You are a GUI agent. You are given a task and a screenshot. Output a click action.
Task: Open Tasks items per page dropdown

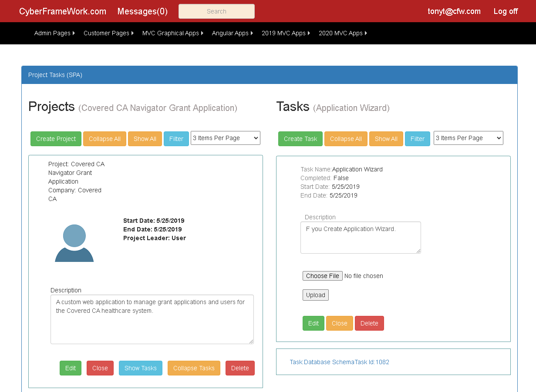click(x=469, y=138)
